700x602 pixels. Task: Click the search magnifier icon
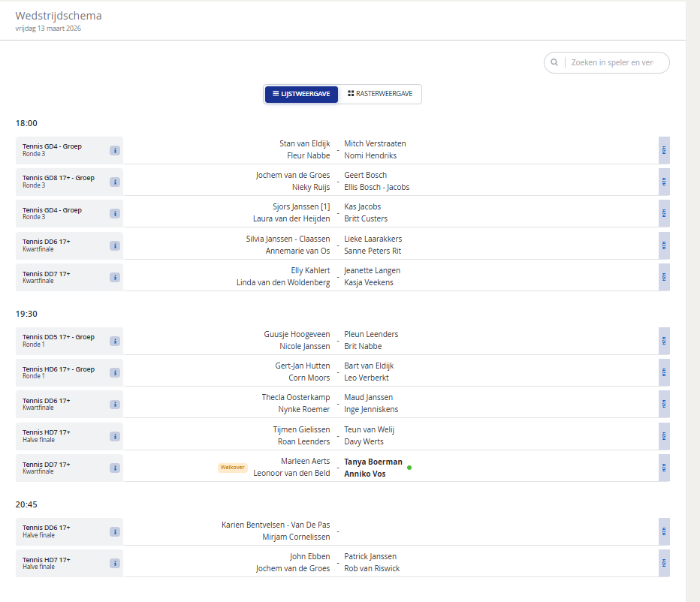(x=554, y=63)
